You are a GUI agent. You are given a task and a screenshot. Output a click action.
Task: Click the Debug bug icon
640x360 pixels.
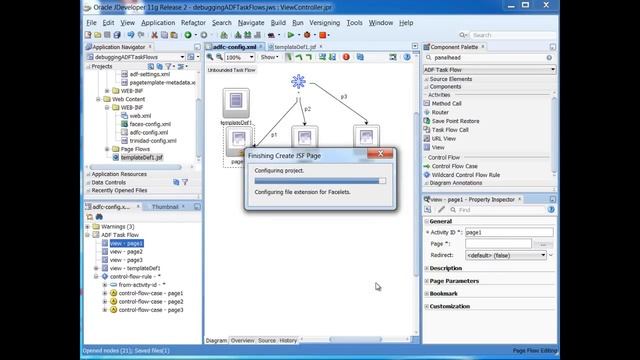[307, 35]
